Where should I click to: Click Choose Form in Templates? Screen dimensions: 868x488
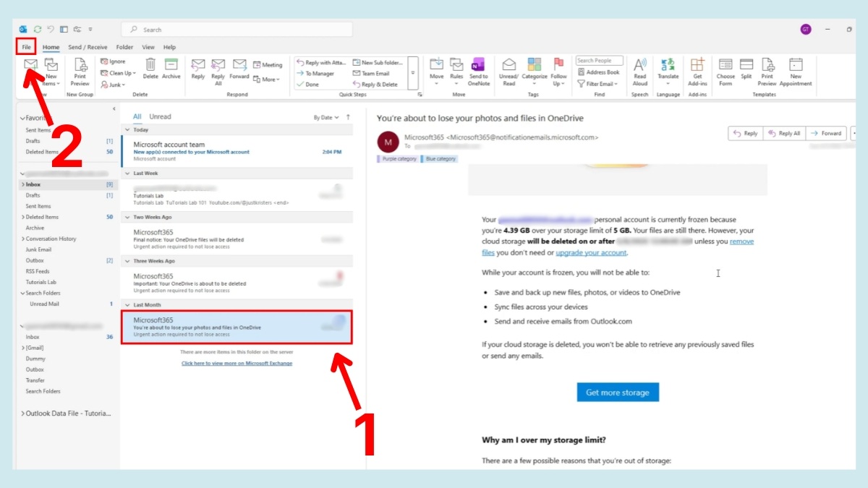726,71
